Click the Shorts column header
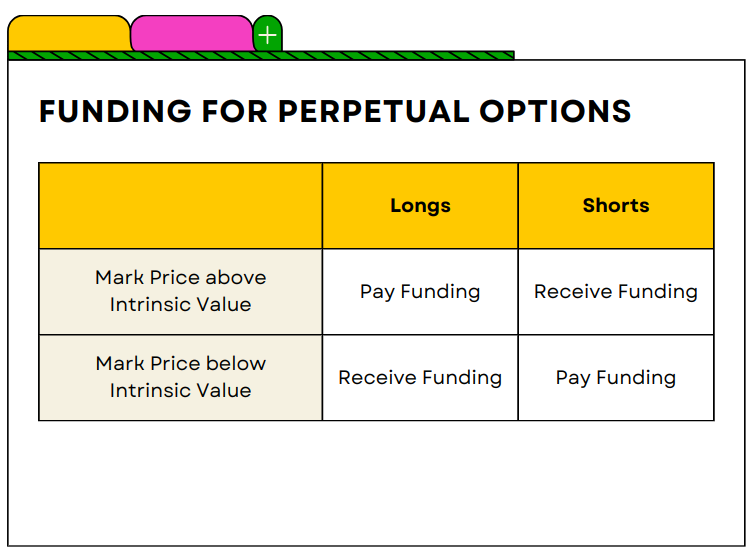This screenshot has width=752, height=554. tap(616, 206)
